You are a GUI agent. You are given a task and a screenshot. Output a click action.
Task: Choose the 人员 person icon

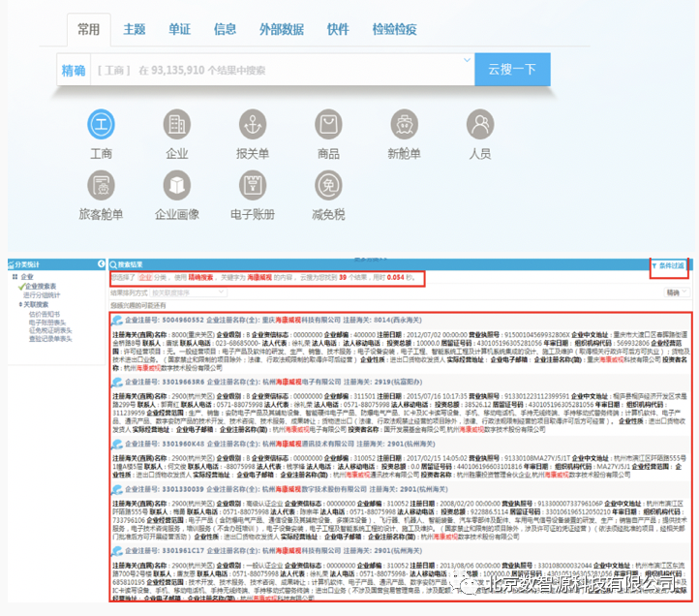click(480, 124)
